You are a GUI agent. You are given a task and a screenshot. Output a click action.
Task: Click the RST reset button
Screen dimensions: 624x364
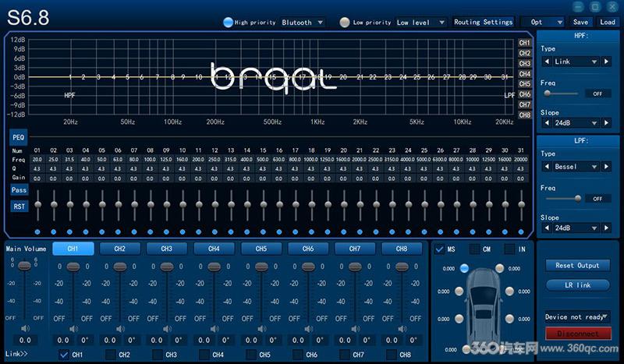tap(19, 207)
